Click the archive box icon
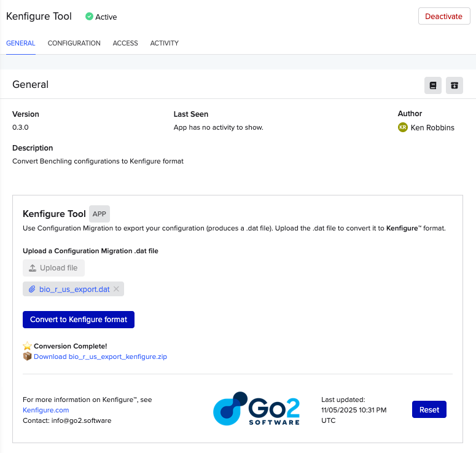Image resolution: width=476 pixels, height=453 pixels. (x=455, y=85)
